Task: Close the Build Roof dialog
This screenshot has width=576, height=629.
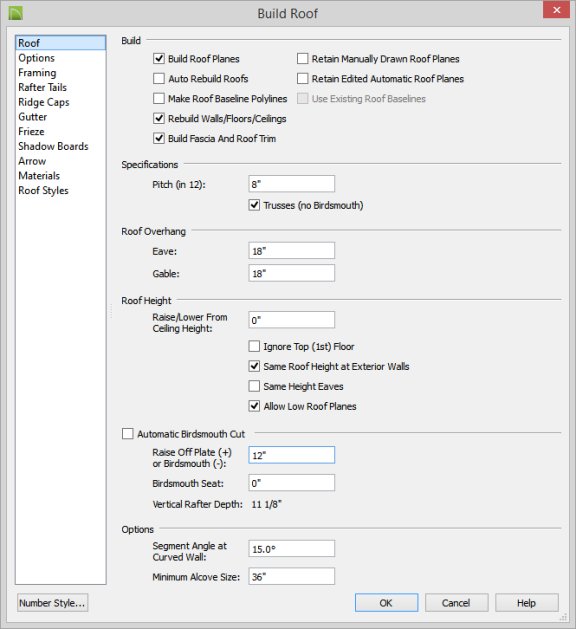Action: click(556, 10)
